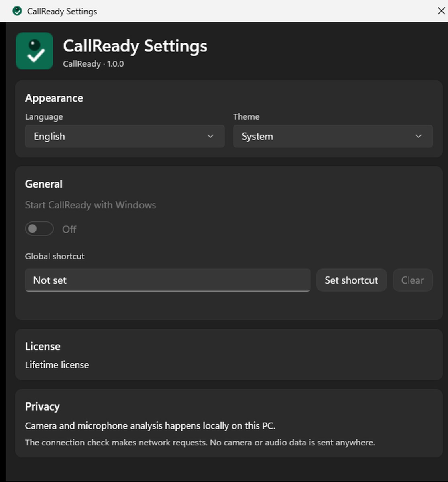Select the Appearance section heading
This screenshot has height=482, width=448.
coord(54,98)
